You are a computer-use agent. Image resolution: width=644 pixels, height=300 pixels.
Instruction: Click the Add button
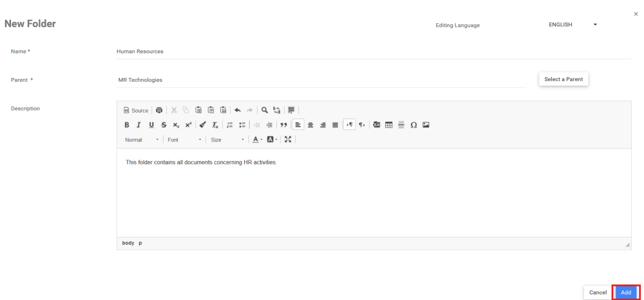(x=626, y=293)
